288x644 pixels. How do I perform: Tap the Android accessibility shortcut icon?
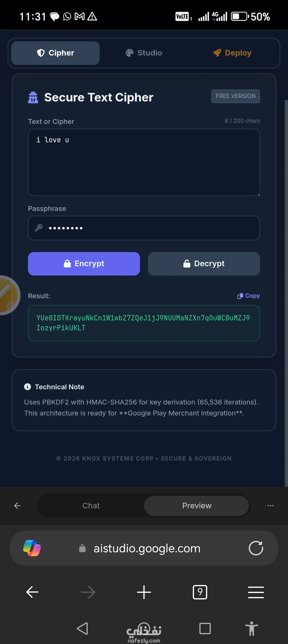[251, 629]
